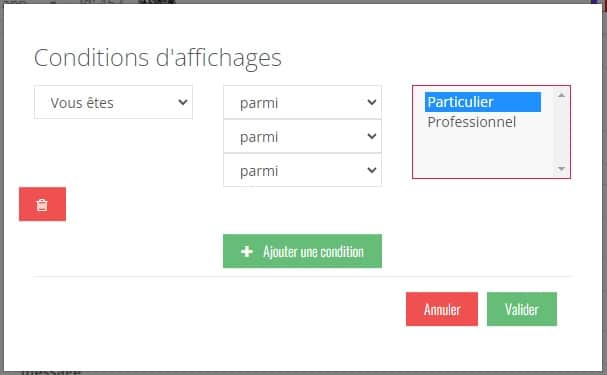Click the chevron arrow of Vous êtes
The height and width of the screenshot is (375, 607).
point(183,102)
